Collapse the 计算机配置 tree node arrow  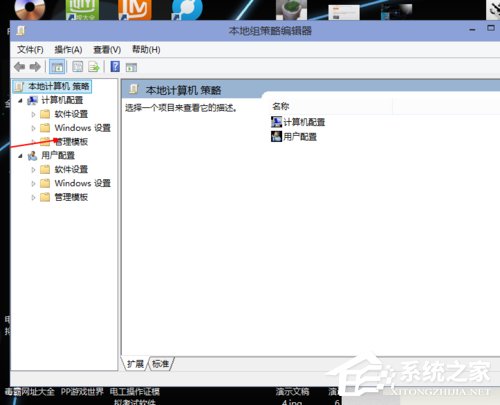(x=20, y=100)
